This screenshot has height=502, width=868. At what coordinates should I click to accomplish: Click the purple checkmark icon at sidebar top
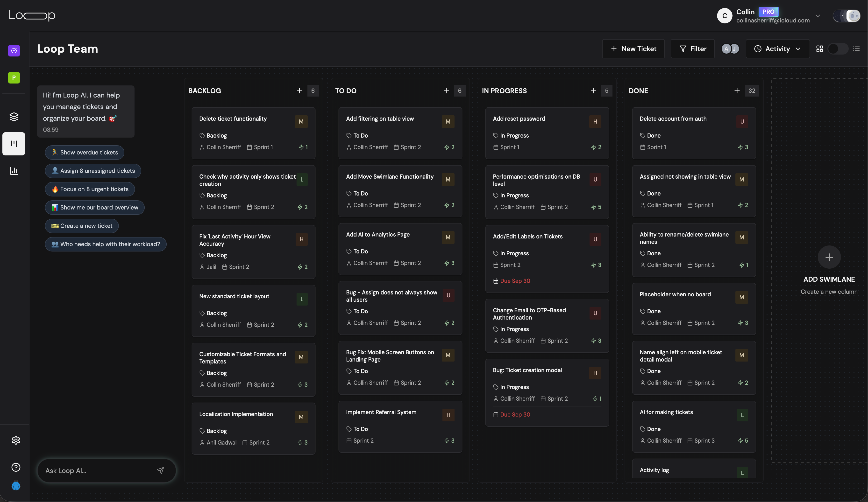coord(14,51)
